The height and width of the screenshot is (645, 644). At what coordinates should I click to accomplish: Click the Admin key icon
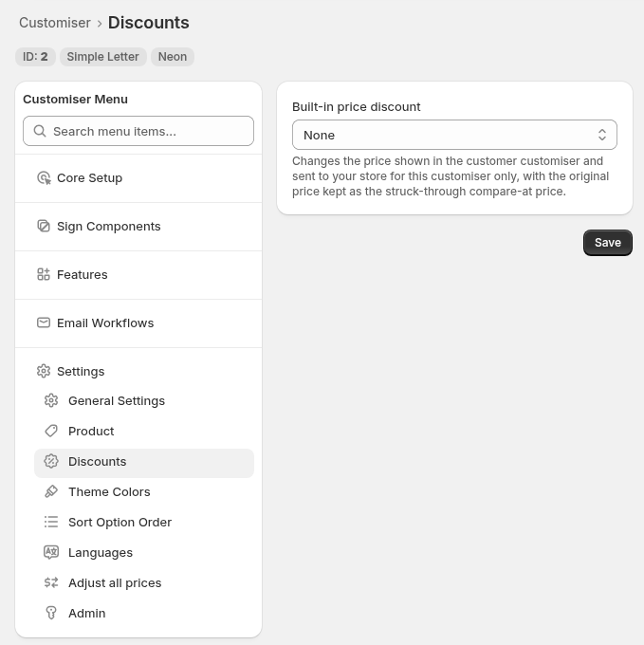[51, 613]
